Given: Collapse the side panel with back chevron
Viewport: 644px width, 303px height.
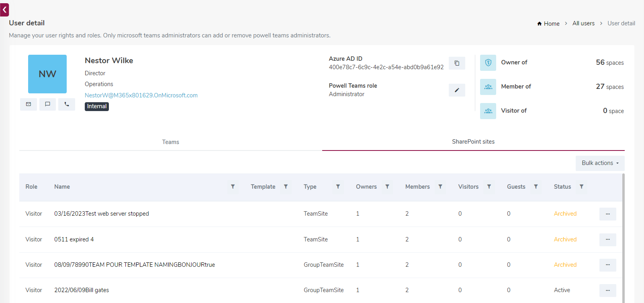Looking at the screenshot, I should [x=4, y=10].
